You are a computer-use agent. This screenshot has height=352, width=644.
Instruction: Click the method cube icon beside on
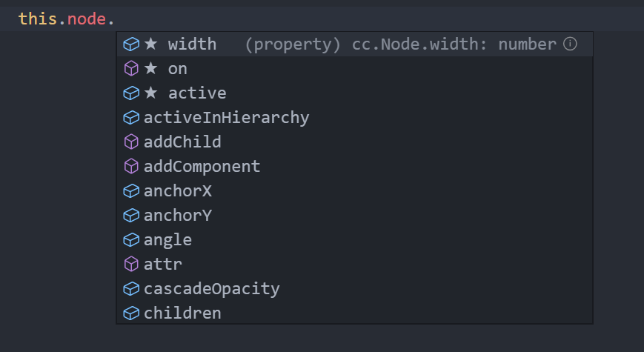[131, 69]
